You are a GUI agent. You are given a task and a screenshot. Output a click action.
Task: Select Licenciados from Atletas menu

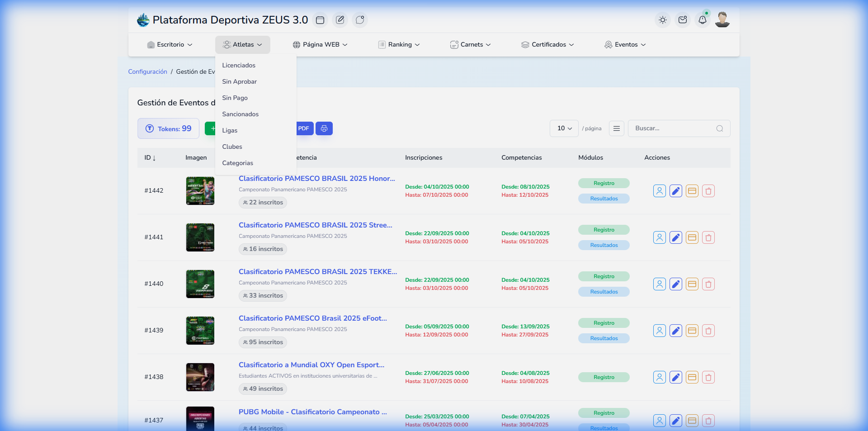(239, 66)
